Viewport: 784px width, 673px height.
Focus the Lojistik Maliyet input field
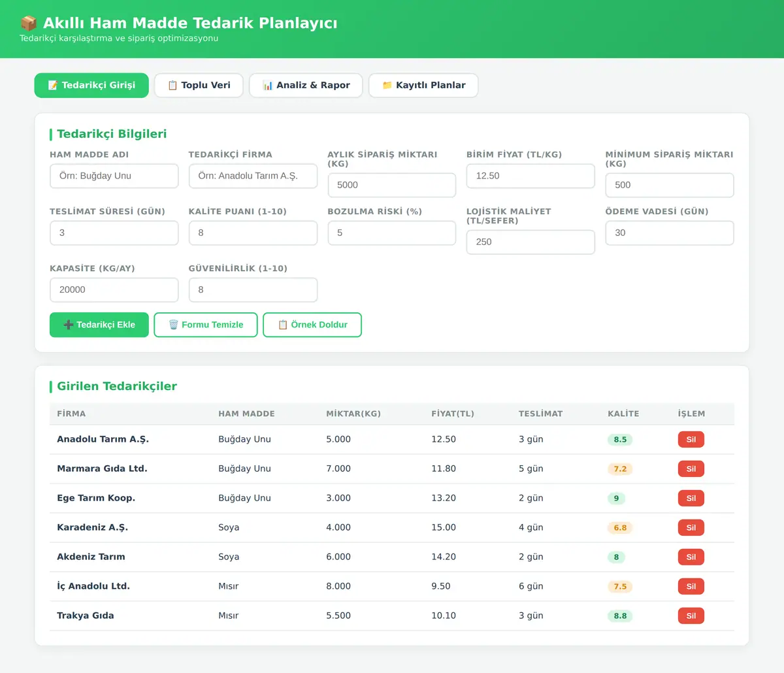[531, 242]
